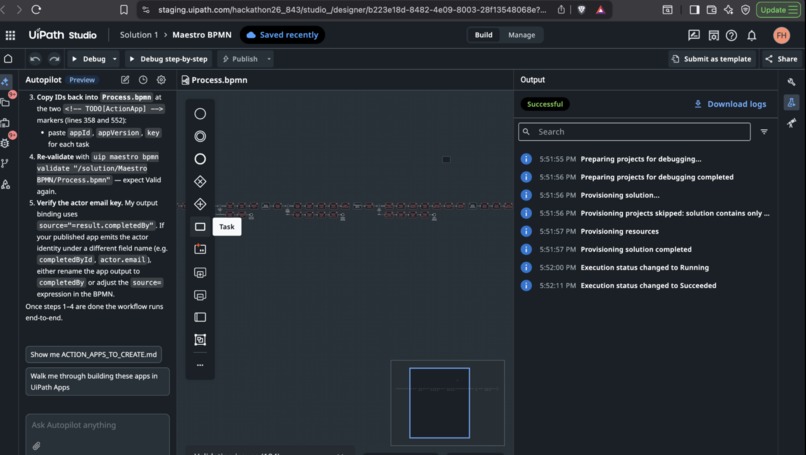Open Autopilot settings gear
Viewport: 806px width, 455px height.
coord(161,80)
